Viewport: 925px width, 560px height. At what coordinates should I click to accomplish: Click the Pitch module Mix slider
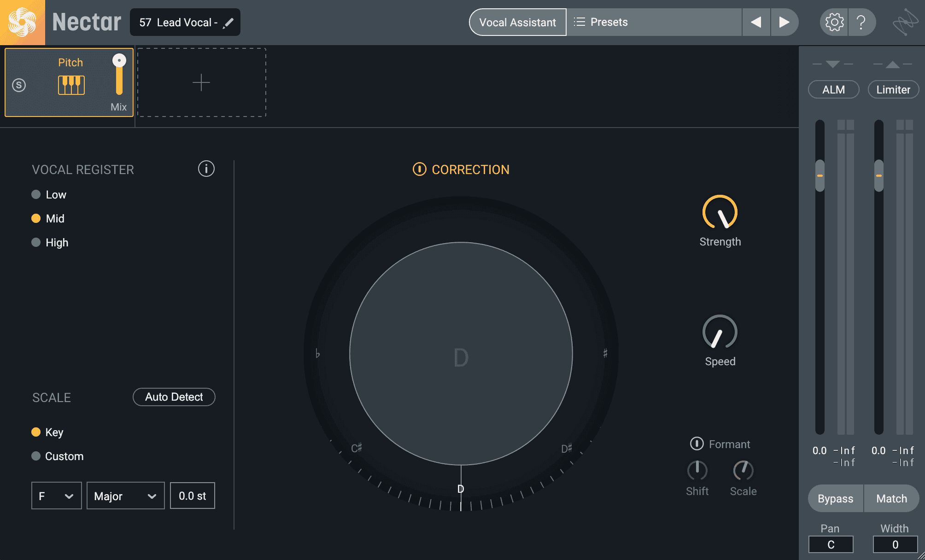coord(119,75)
